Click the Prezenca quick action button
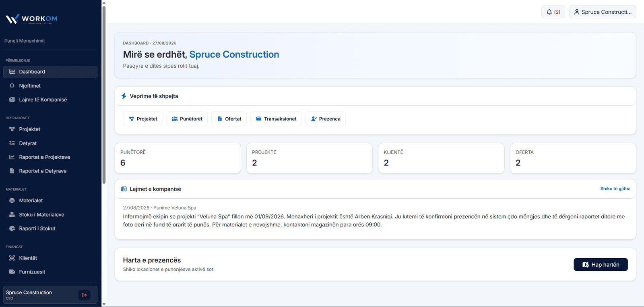Viewport: 644px width, 307px height. pos(326,119)
